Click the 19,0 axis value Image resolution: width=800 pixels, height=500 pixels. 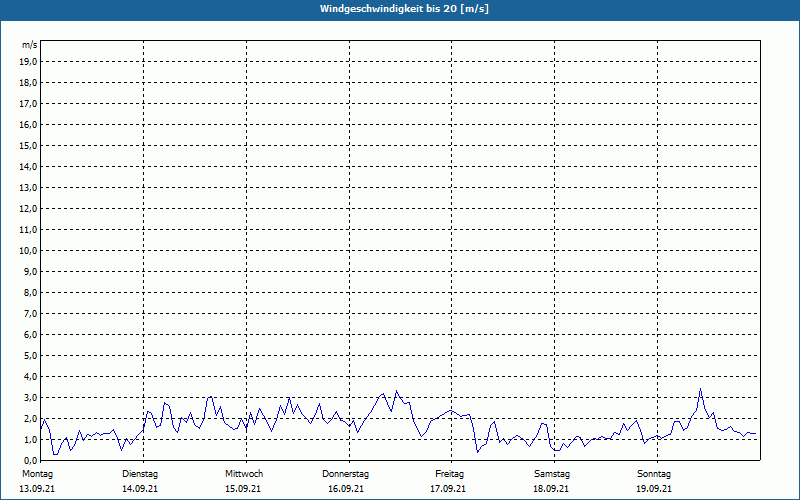tap(30, 62)
